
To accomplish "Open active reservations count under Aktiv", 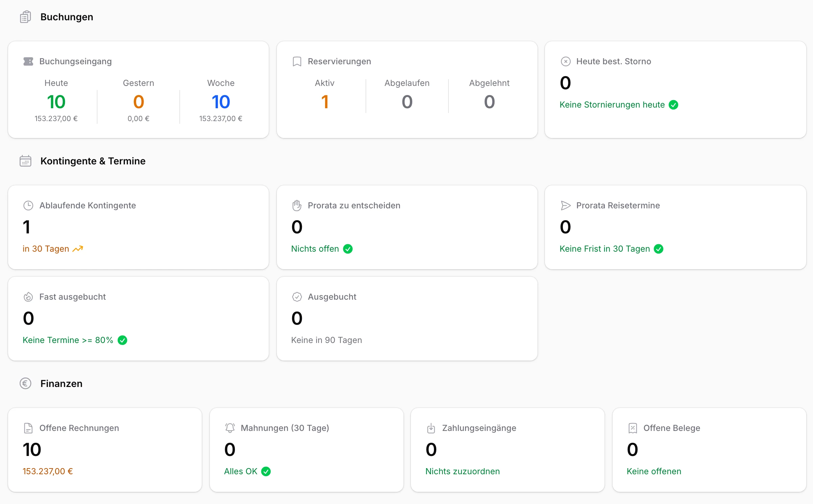I will (325, 102).
